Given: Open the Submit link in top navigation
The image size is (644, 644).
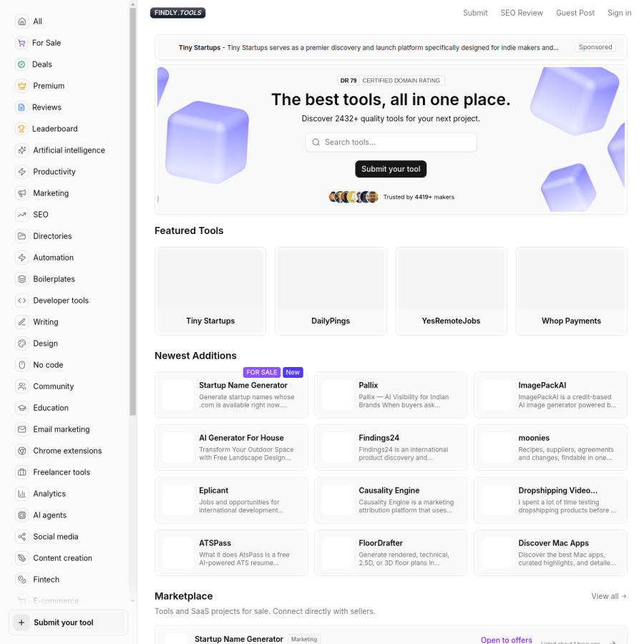Looking at the screenshot, I should (475, 13).
